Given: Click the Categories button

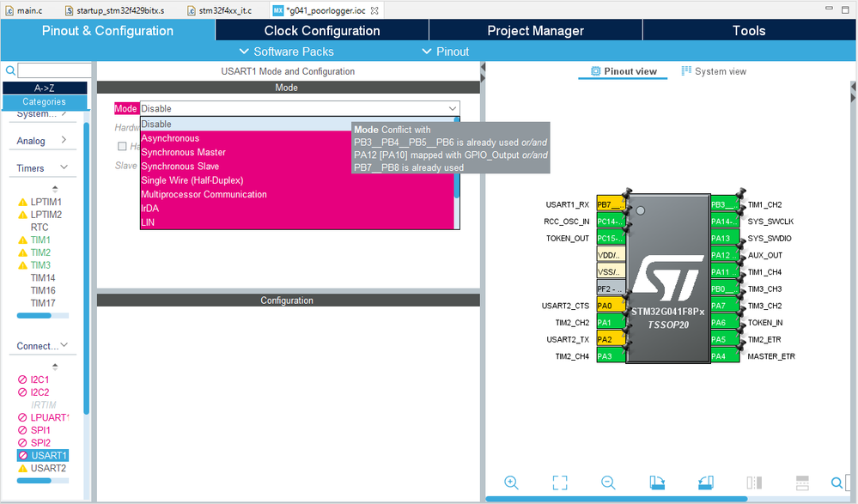Looking at the screenshot, I should tap(45, 102).
